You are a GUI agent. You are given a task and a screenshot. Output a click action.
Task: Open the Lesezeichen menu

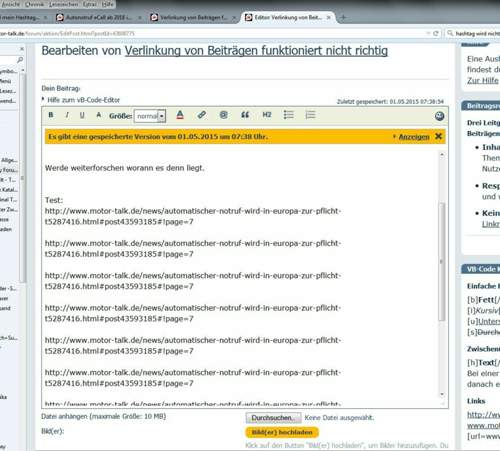click(63, 4)
